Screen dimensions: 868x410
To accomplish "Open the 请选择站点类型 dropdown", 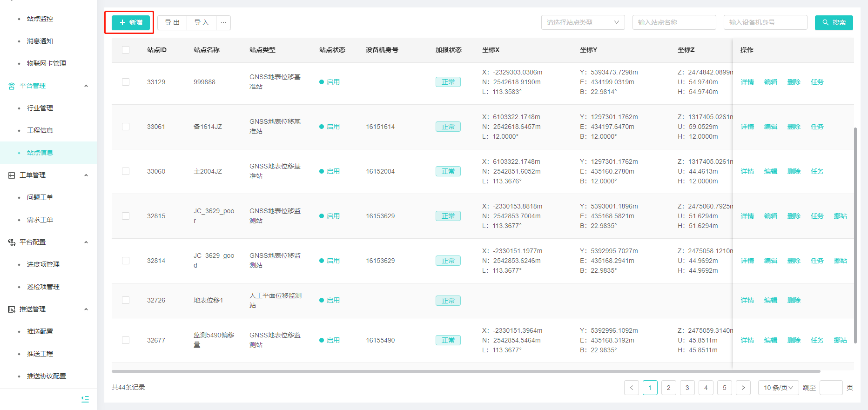I will 582,22.
